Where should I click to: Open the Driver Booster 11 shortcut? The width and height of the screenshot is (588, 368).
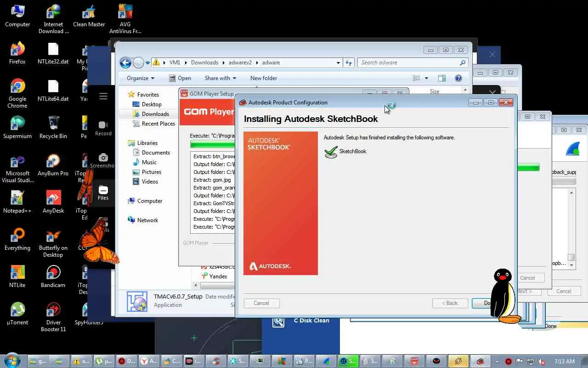(53, 317)
